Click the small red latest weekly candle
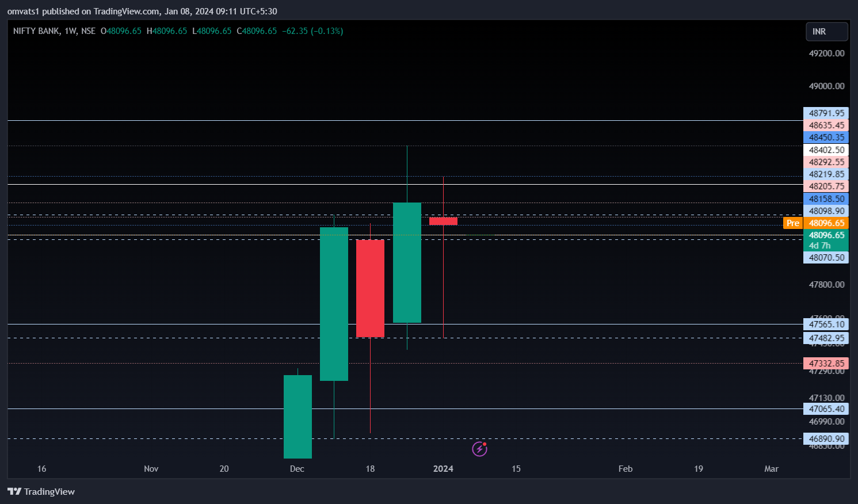Image resolution: width=858 pixels, height=504 pixels. (x=443, y=222)
